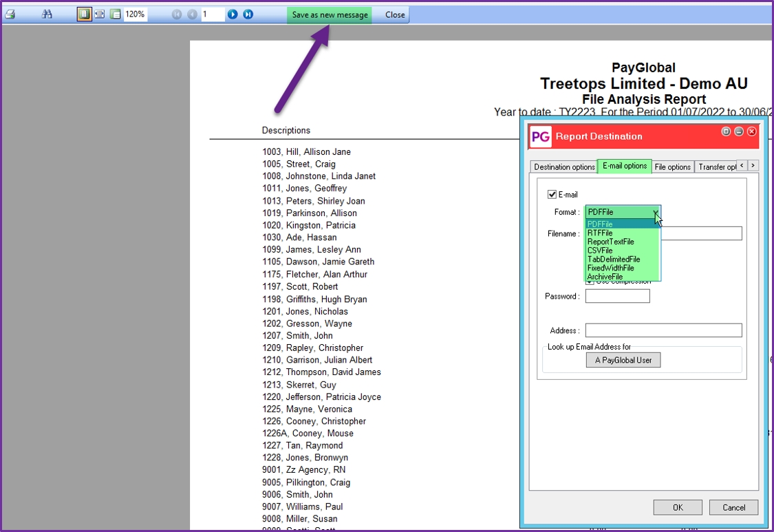Click row 1175, Fletcher, Alan Arthur
This screenshot has width=774, height=532.
coord(315,274)
